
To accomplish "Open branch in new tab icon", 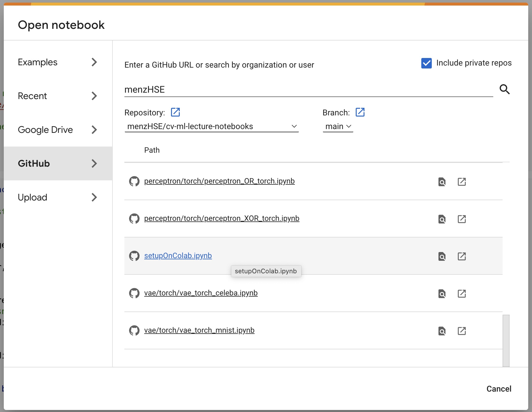I will tap(360, 112).
